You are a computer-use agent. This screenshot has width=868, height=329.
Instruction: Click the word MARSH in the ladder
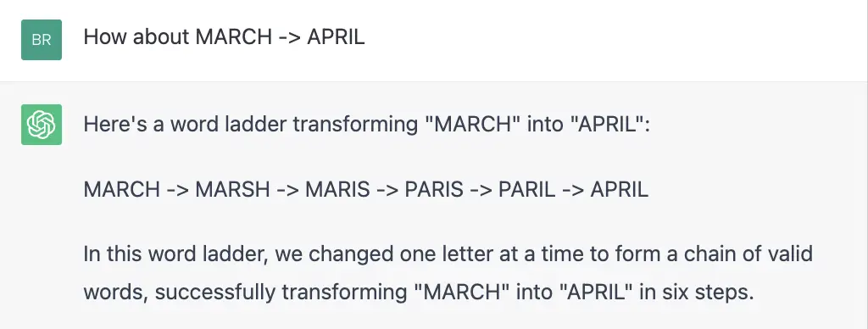232,189
